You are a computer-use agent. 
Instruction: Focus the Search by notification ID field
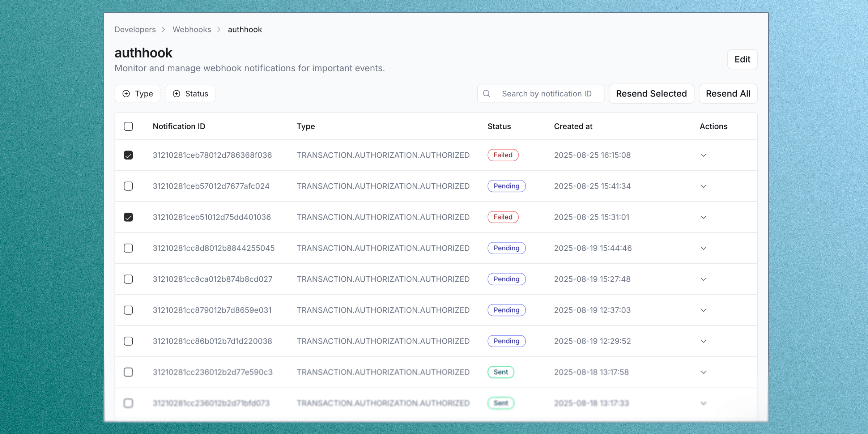[546, 94]
